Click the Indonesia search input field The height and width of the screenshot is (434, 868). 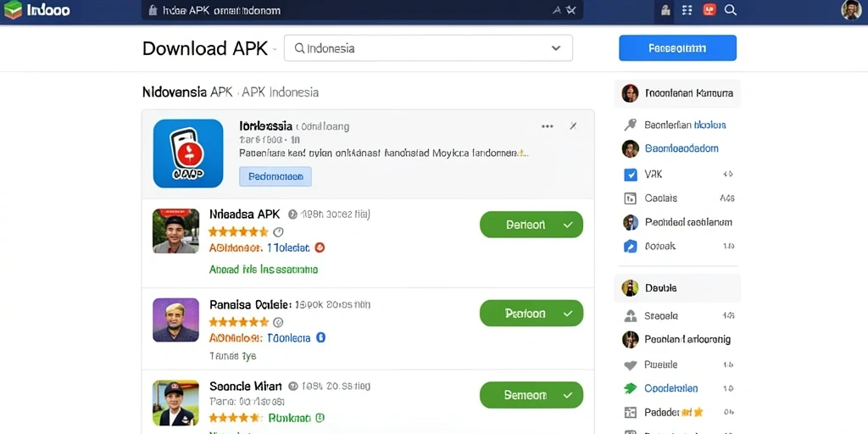click(428, 48)
